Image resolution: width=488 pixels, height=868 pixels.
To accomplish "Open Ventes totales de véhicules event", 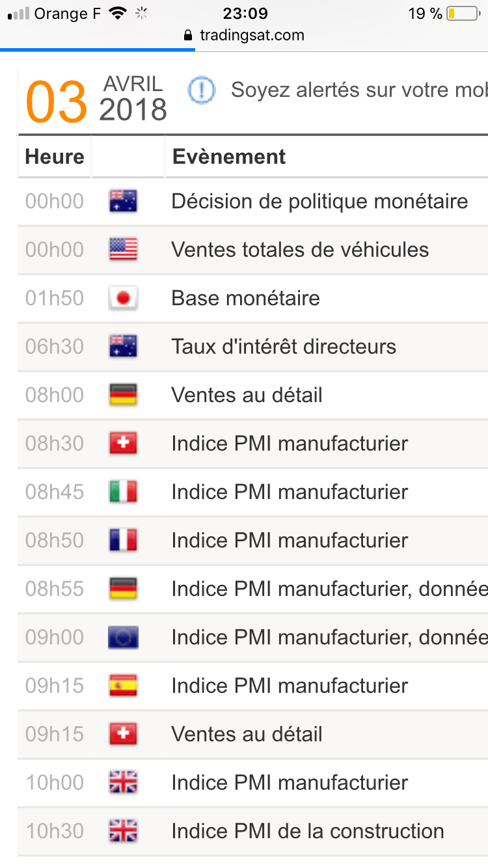I will [x=300, y=250].
